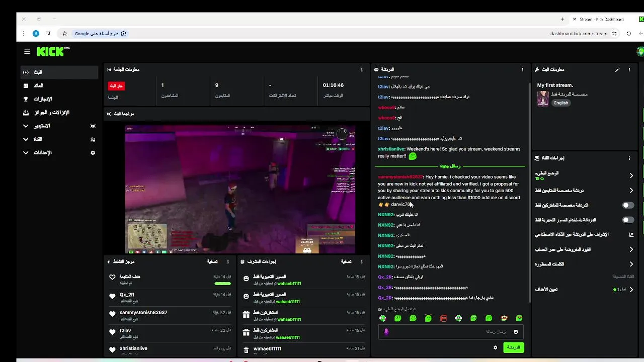Open a new browser tab
The image size is (644, 362).
[562, 19]
